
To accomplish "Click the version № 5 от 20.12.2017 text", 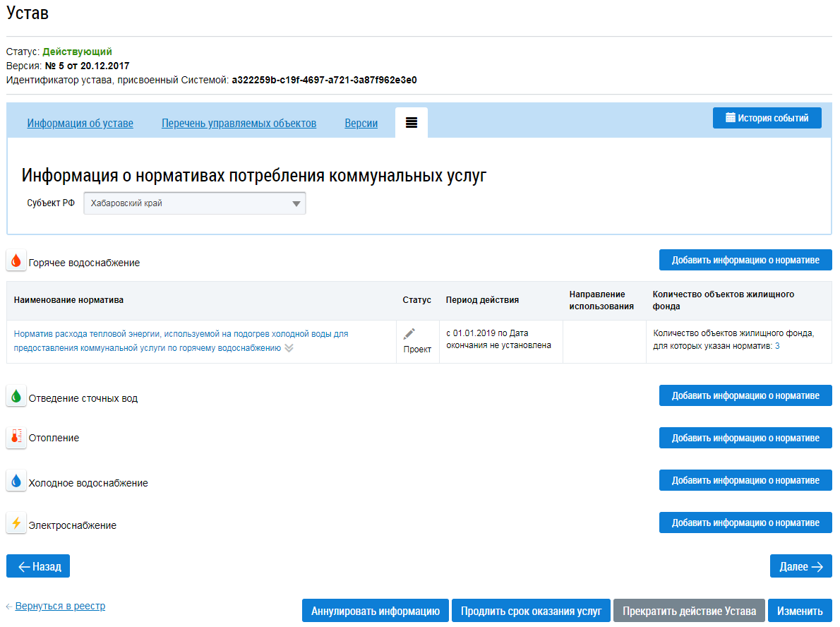I will tap(87, 66).
